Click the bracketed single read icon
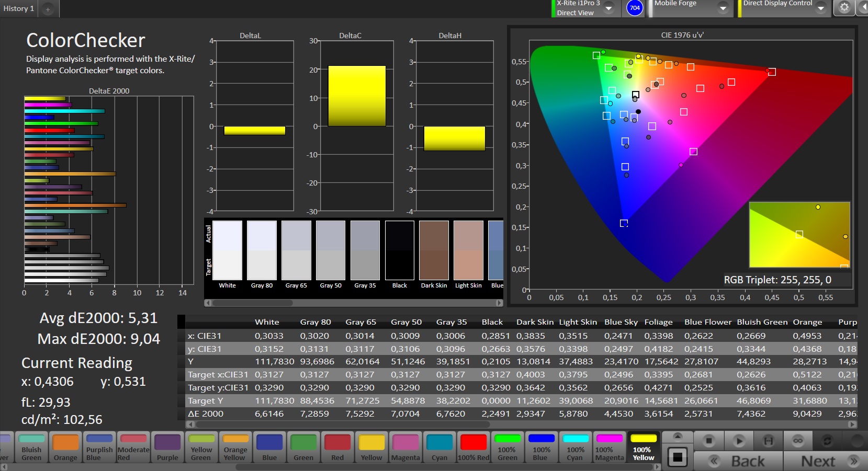 768,441
